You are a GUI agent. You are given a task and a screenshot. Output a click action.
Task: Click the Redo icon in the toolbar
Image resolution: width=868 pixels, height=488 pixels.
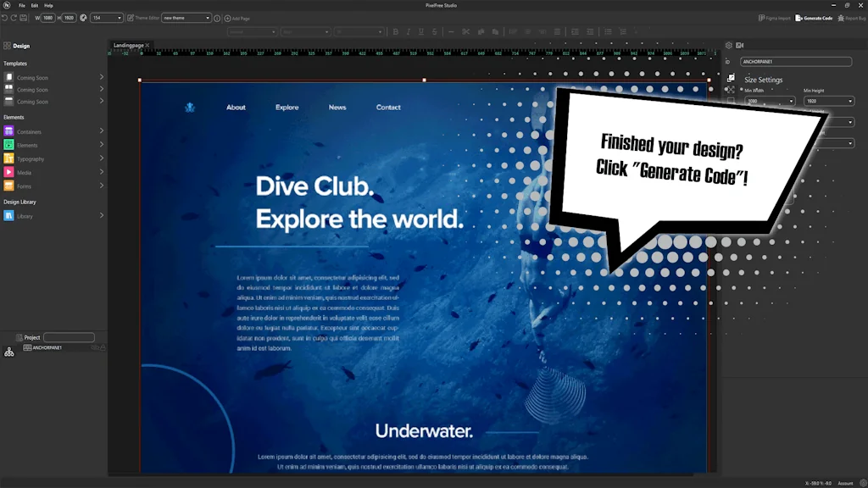click(13, 17)
